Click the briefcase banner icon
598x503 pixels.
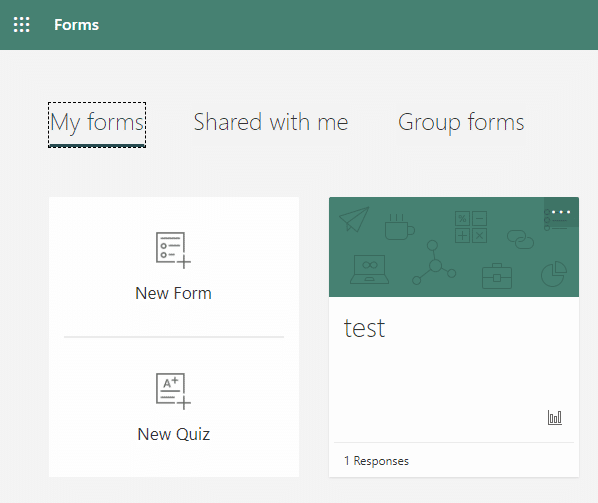(x=497, y=276)
